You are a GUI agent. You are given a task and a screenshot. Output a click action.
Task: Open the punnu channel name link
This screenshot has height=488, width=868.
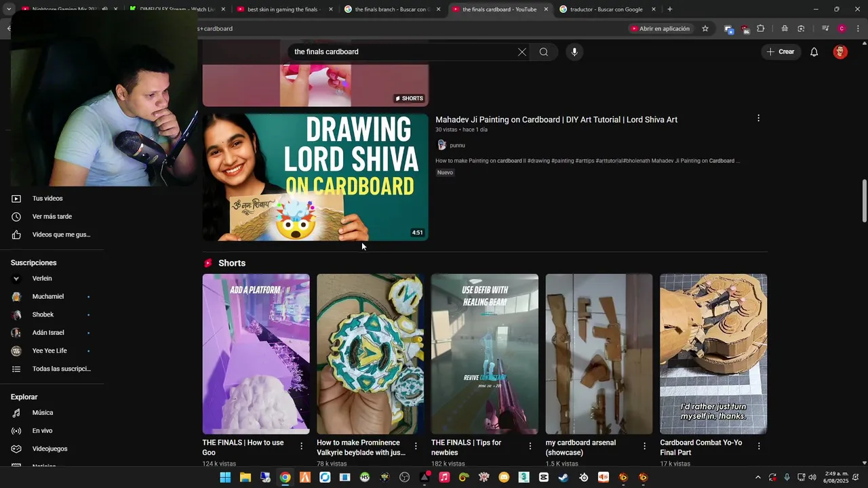tap(457, 145)
